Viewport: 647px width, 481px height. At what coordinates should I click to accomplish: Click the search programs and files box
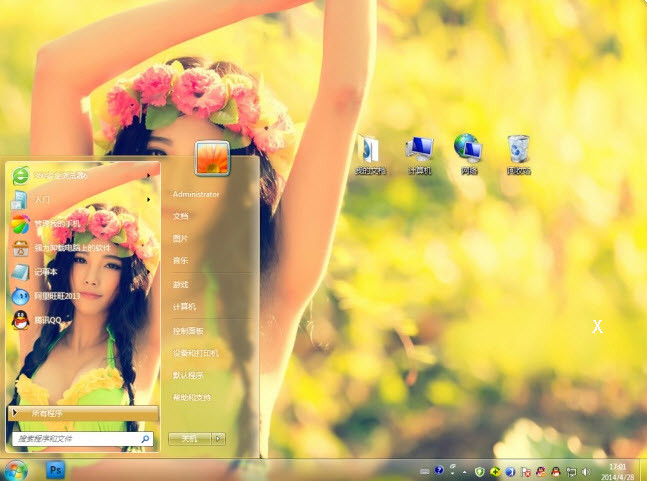tap(75, 438)
